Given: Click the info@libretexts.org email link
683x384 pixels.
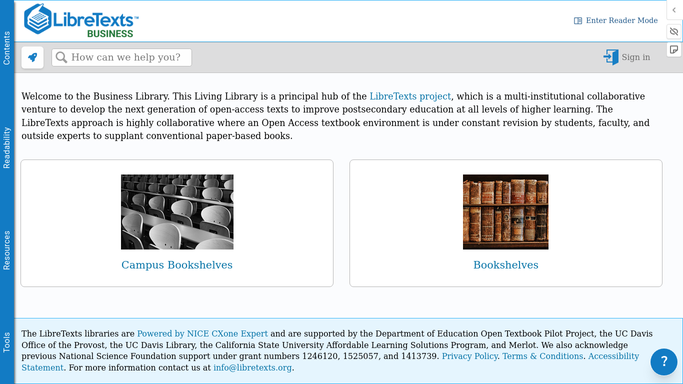Looking at the screenshot, I should 252,367.
